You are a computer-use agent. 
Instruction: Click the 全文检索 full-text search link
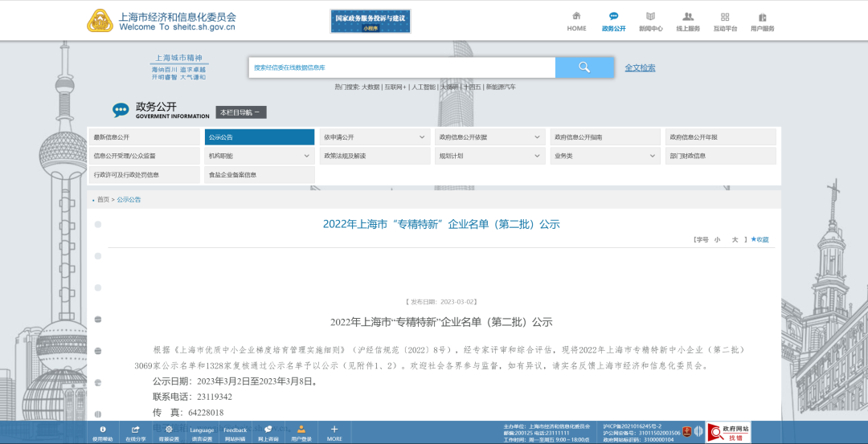pyautogui.click(x=640, y=68)
